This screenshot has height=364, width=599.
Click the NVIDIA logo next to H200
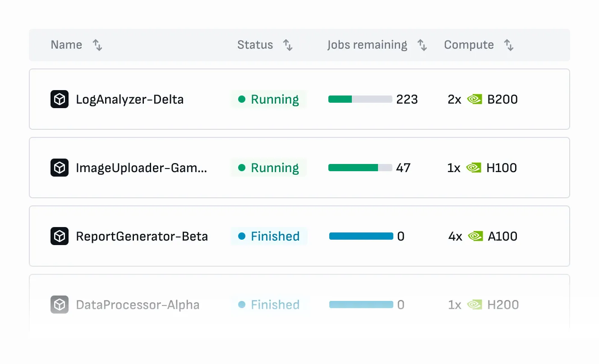tap(474, 305)
